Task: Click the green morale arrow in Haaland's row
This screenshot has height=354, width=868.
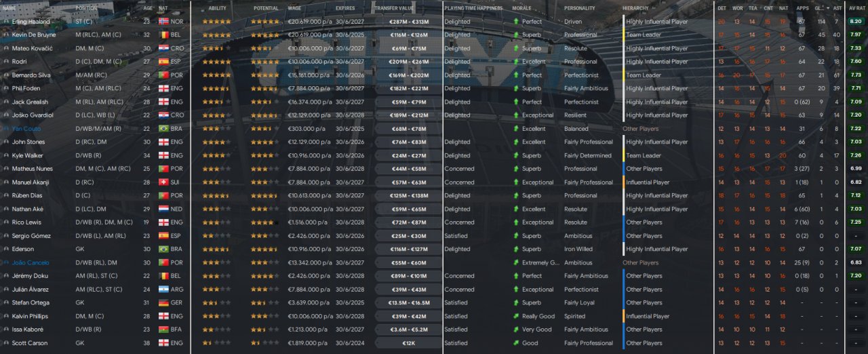Action: (515, 22)
